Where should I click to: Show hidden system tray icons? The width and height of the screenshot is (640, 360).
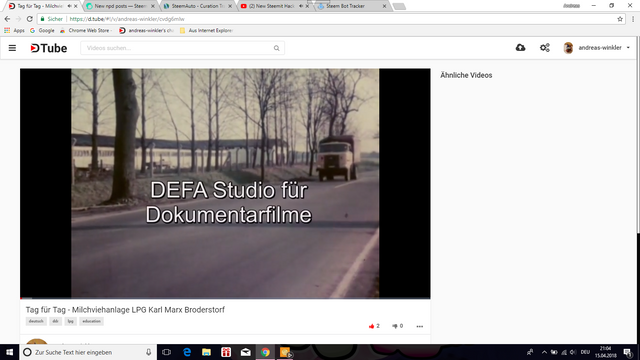click(544, 352)
